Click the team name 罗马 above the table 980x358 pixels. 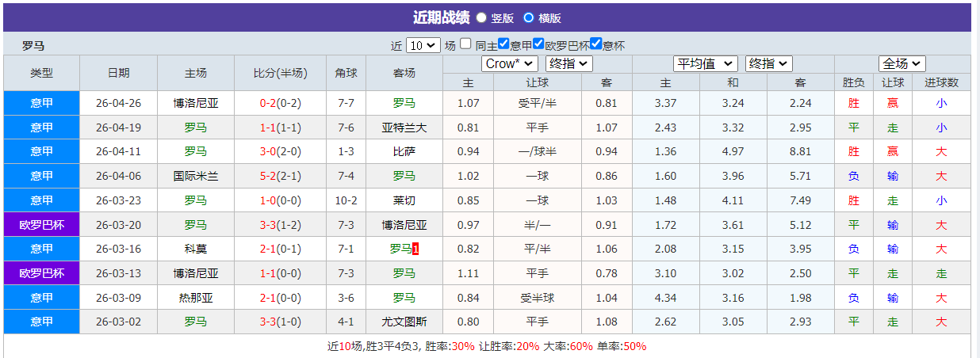click(x=33, y=46)
